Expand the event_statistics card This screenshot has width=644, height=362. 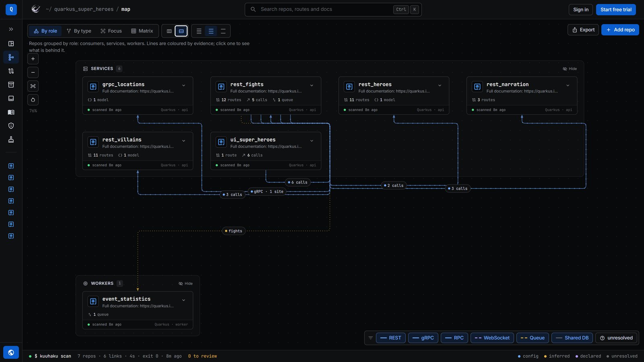[184, 300]
